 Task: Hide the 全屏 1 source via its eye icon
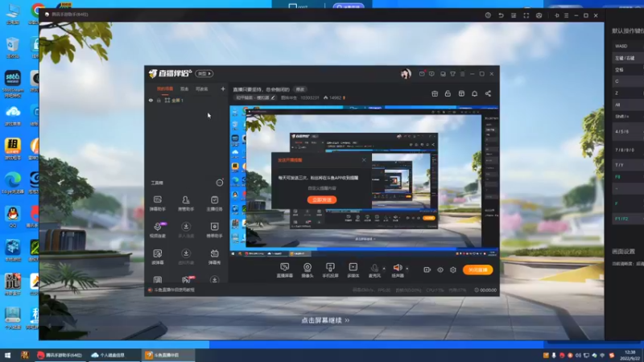(151, 100)
